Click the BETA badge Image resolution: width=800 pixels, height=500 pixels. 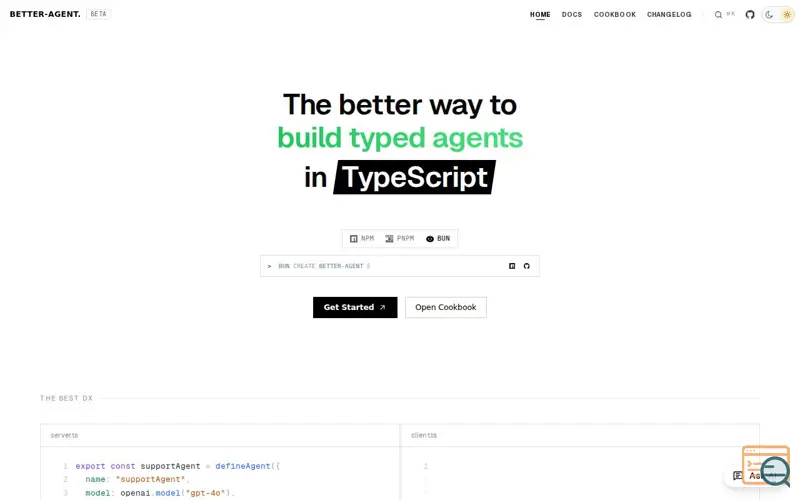(98, 14)
